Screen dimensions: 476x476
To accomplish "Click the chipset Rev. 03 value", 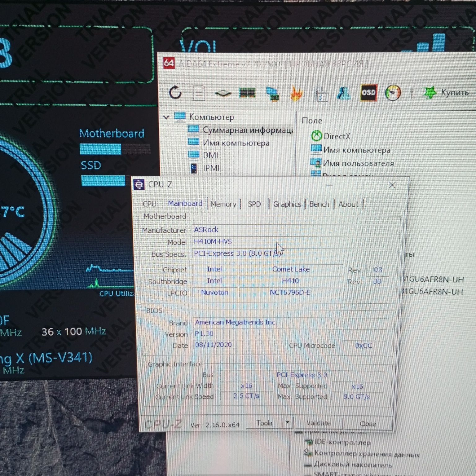I will coord(377,270).
